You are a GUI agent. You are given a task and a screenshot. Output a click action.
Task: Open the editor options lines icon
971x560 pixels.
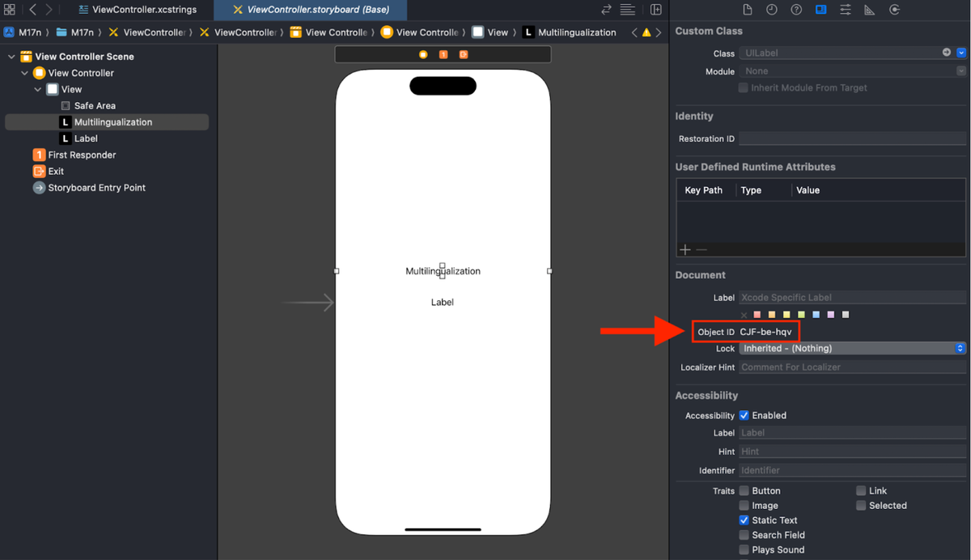tap(628, 10)
